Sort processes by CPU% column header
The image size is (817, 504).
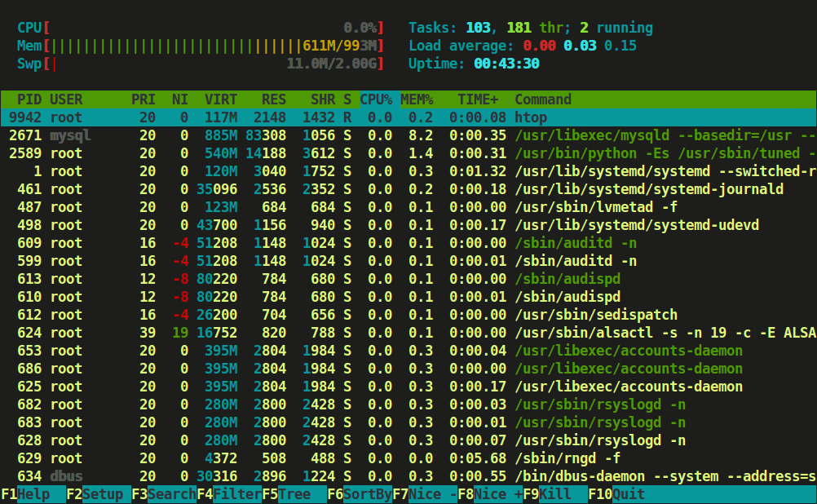[x=376, y=99]
